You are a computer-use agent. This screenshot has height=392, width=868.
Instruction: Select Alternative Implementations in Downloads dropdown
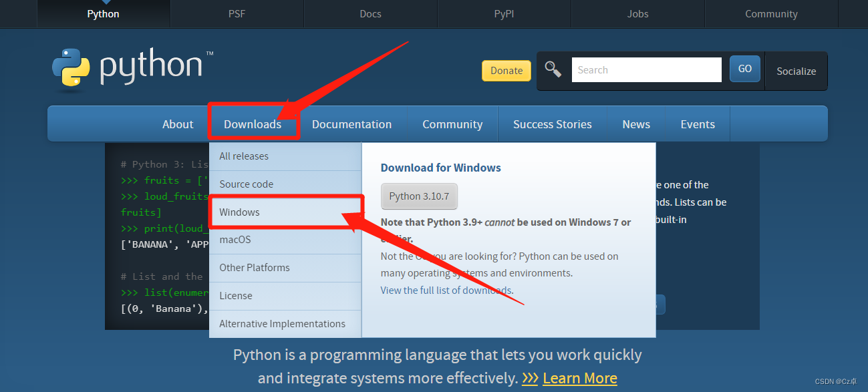285,324
